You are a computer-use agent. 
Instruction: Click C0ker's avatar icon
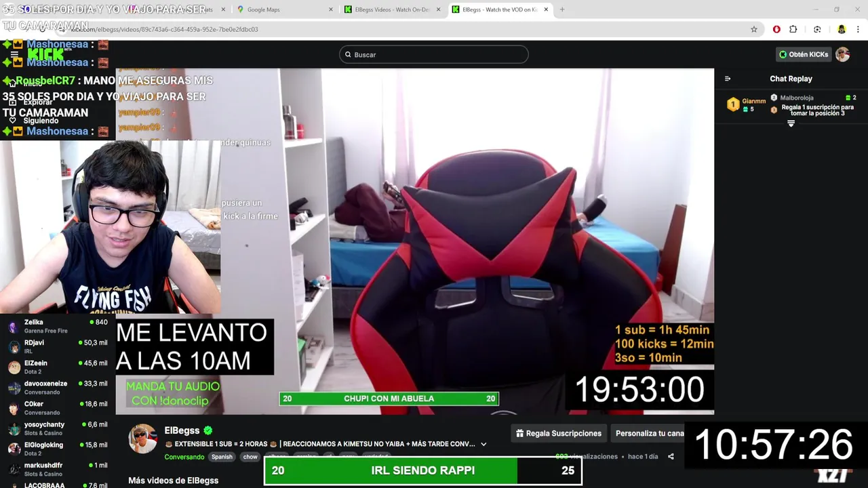coord(14,408)
